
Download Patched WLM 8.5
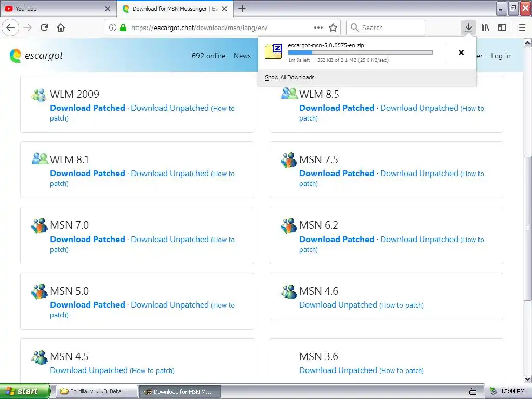pos(337,108)
